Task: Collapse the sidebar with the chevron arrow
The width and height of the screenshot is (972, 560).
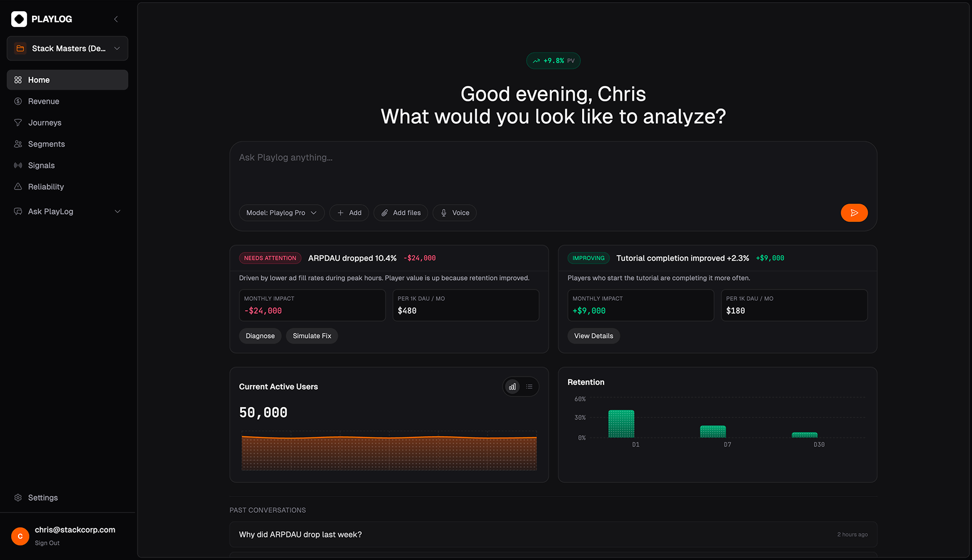Action: (116, 19)
